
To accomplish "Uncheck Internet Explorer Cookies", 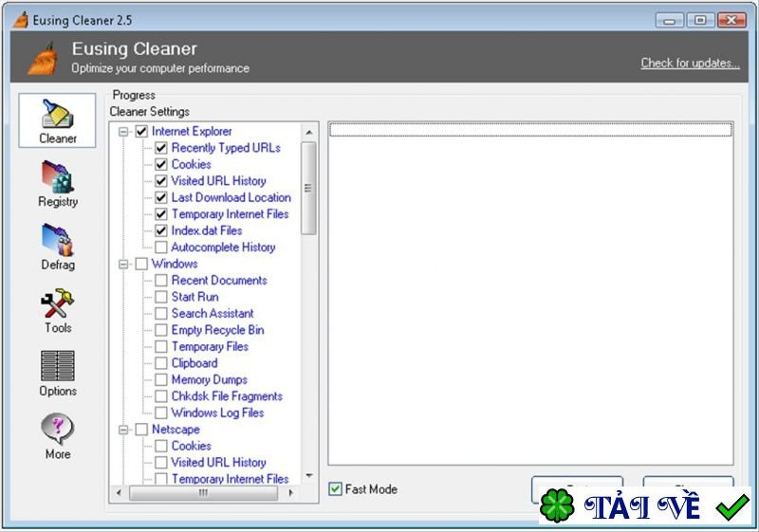I will pos(161,164).
